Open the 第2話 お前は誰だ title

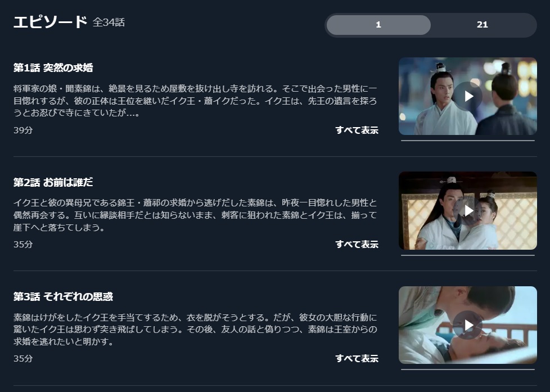[53, 182]
